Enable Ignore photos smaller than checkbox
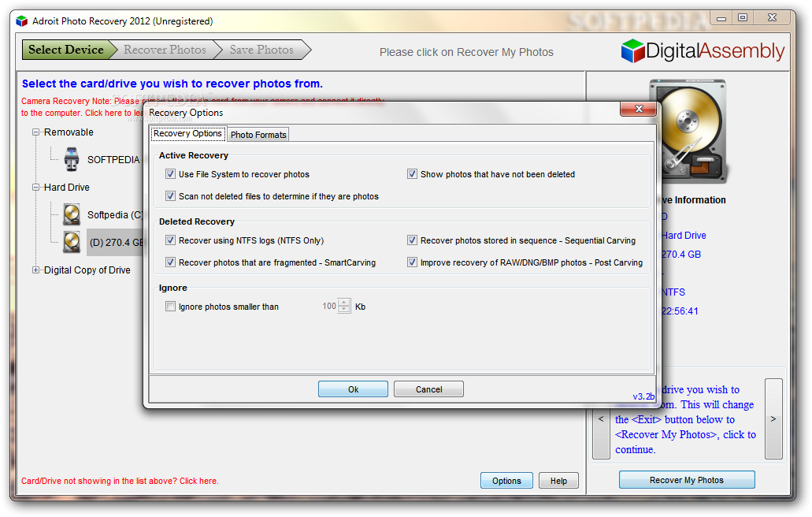812x517 pixels. pos(170,306)
